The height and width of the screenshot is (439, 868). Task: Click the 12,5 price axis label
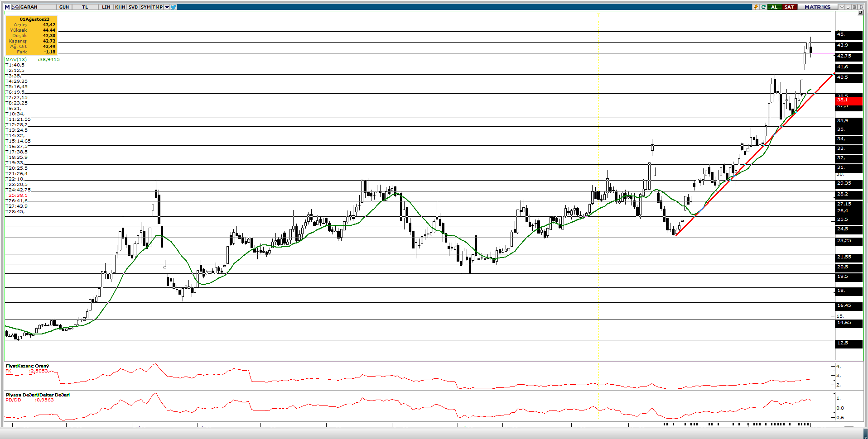pos(849,343)
